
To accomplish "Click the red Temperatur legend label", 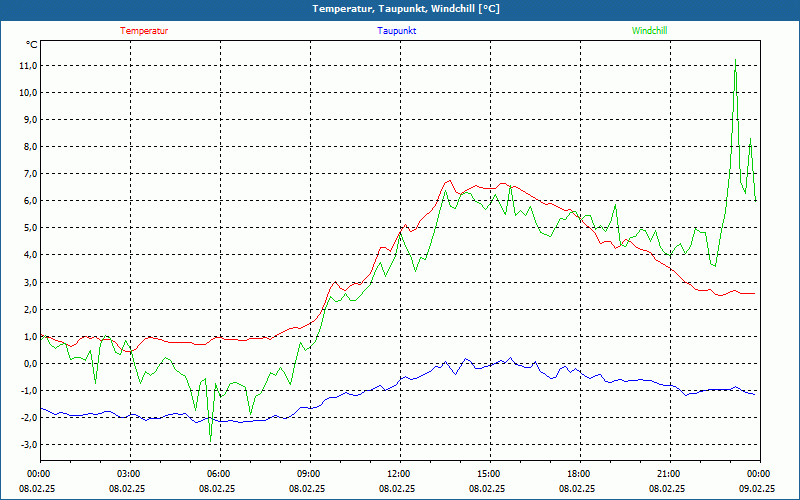I will 144,31.
